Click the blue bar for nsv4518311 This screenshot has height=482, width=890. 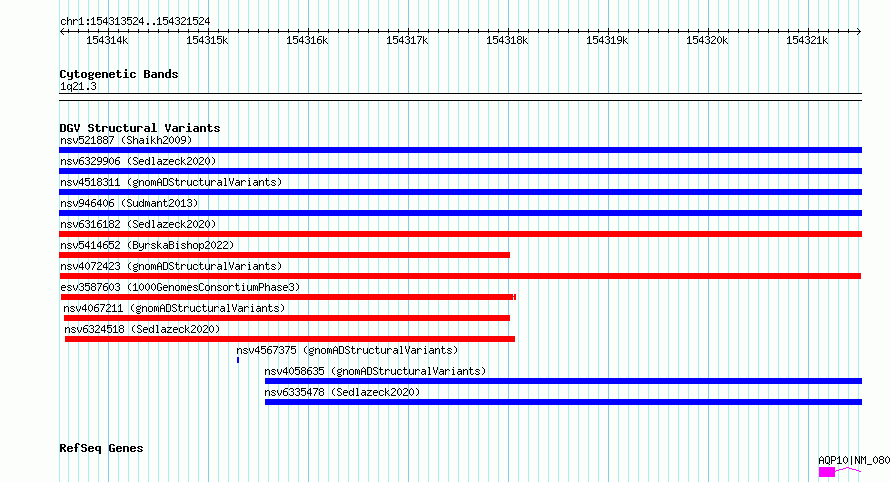tap(460, 192)
